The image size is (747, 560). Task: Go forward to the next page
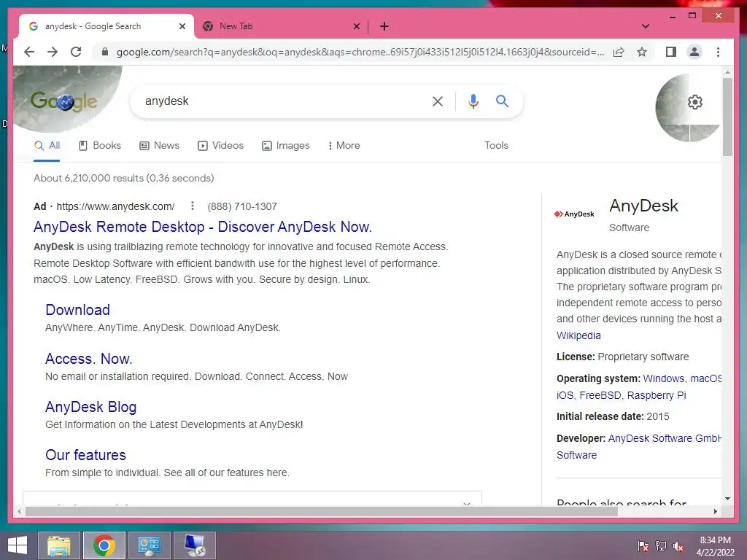pos(53,52)
